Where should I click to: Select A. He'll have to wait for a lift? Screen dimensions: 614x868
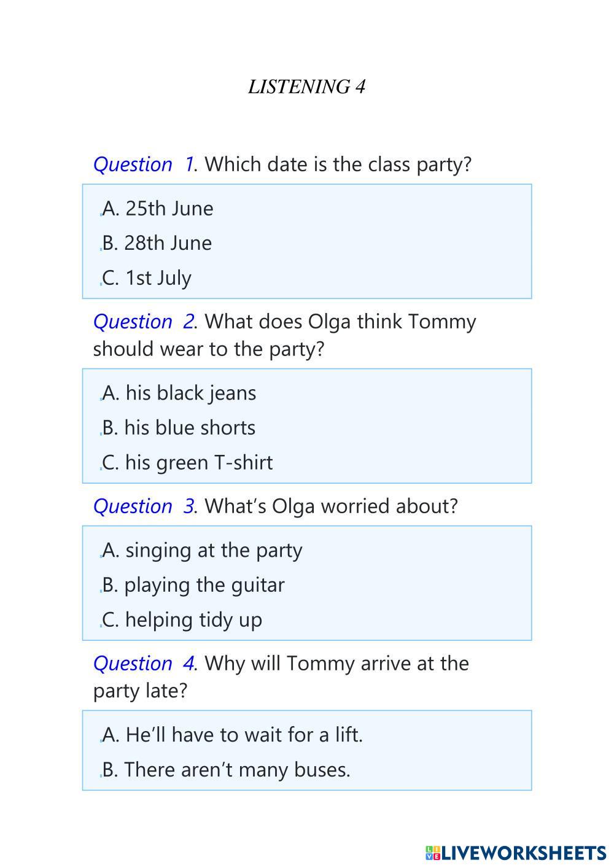[x=233, y=735]
